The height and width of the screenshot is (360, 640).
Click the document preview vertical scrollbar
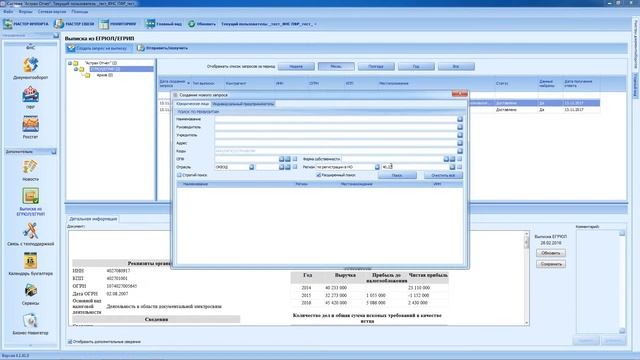click(x=527, y=279)
